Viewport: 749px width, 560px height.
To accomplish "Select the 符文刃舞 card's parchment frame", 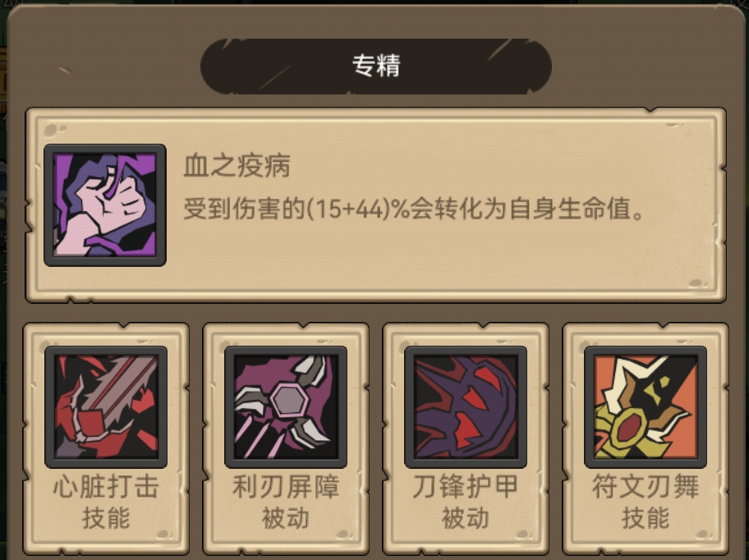I will (x=646, y=438).
